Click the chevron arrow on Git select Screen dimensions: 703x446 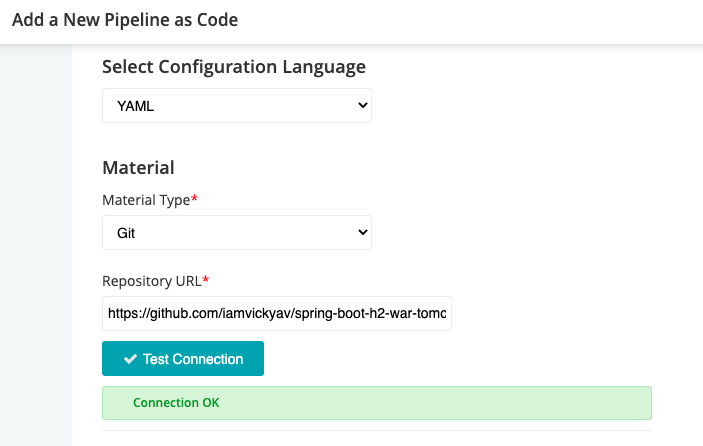[x=361, y=232]
